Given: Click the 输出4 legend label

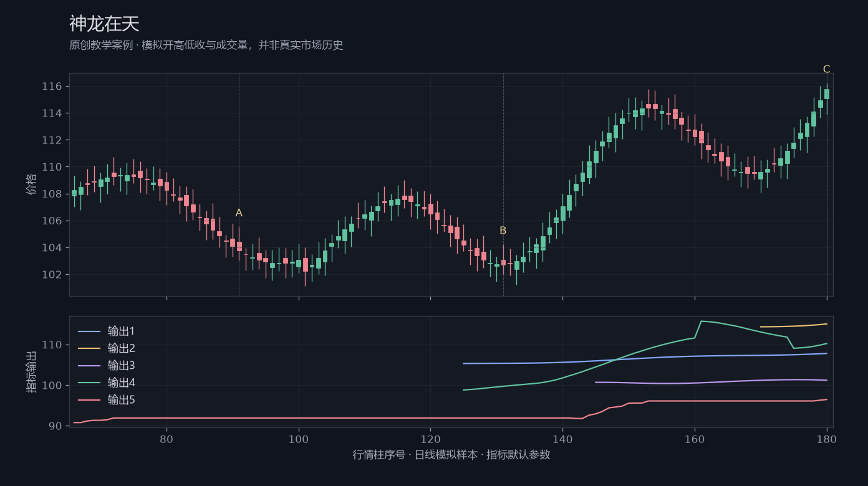Looking at the screenshot, I should click(121, 383).
